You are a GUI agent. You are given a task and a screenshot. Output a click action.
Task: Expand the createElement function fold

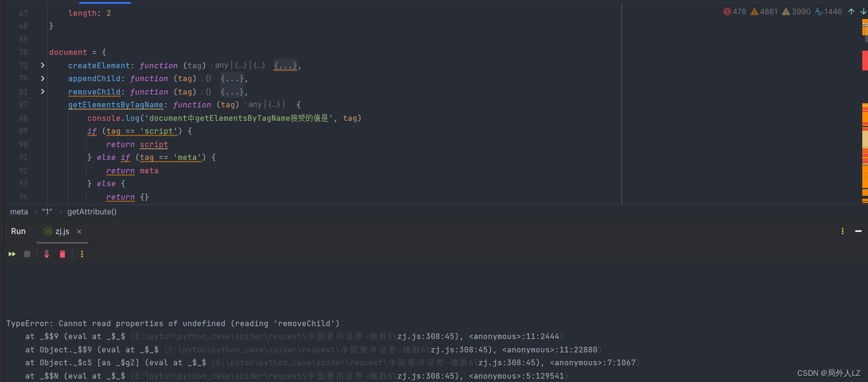coord(42,65)
